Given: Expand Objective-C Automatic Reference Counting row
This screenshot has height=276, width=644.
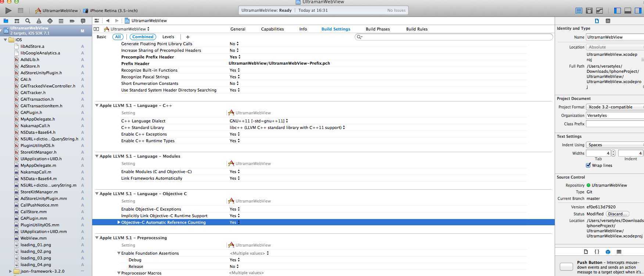Looking at the screenshot, I should [x=119, y=222].
